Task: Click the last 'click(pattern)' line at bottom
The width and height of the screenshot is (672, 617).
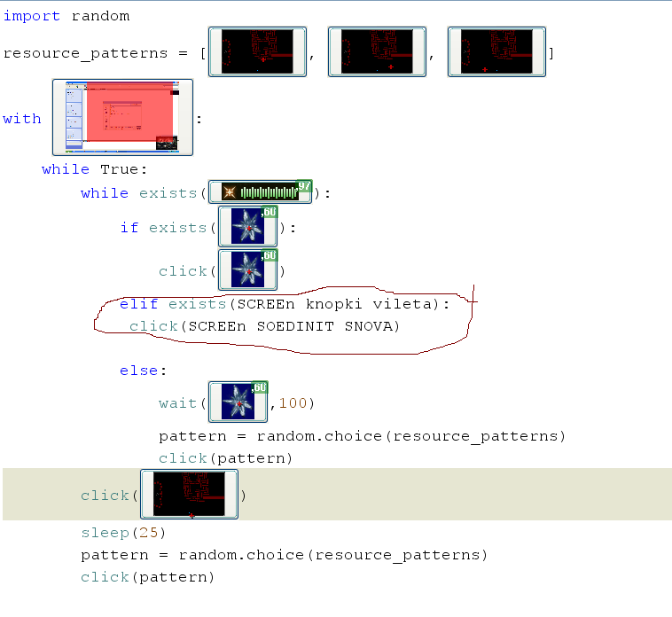Action: (x=147, y=577)
